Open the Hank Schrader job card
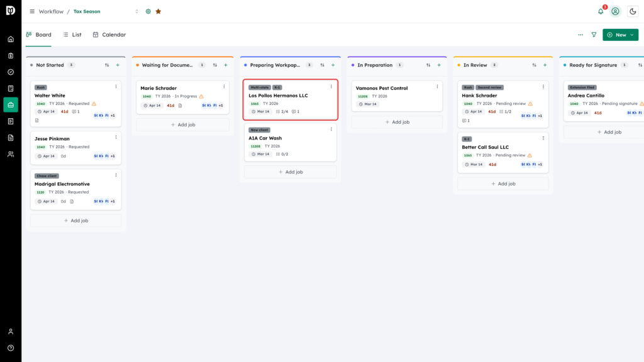Image resolution: width=644 pixels, height=362 pixels. [503, 104]
